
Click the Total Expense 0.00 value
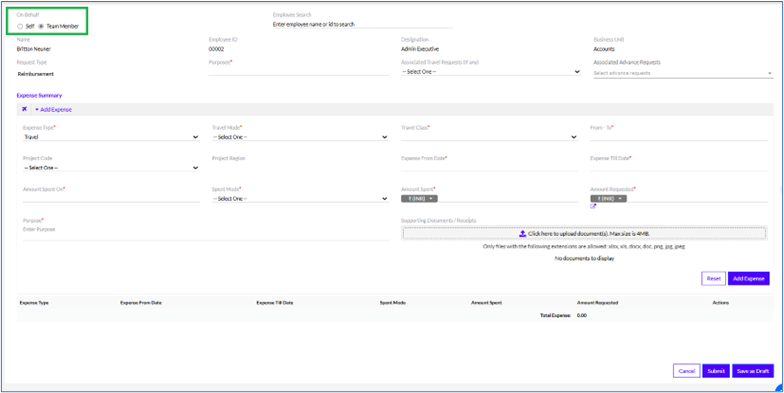tap(582, 316)
